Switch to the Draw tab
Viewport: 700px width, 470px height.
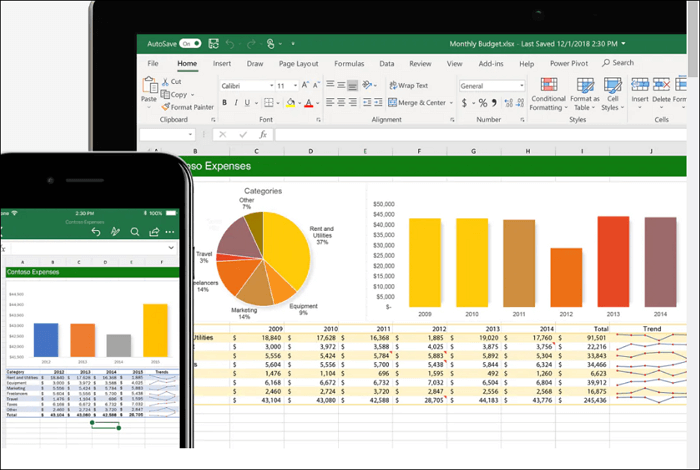click(255, 63)
